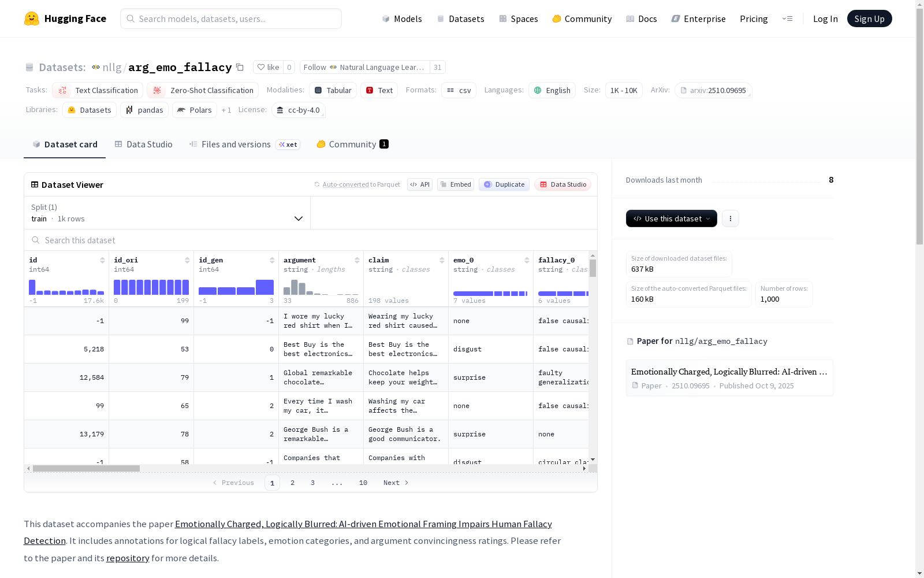Click the id column histogram
This screenshot has height=578, width=924.
66,287
